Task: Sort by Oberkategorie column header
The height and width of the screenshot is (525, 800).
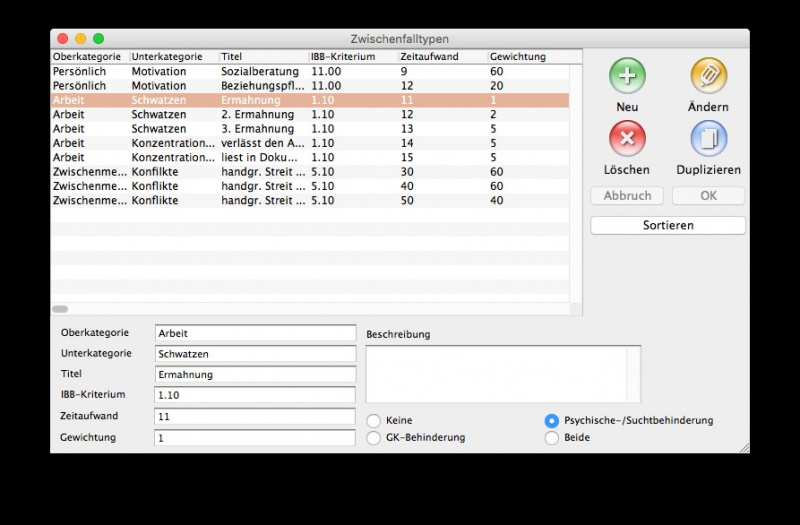Action: [90, 57]
